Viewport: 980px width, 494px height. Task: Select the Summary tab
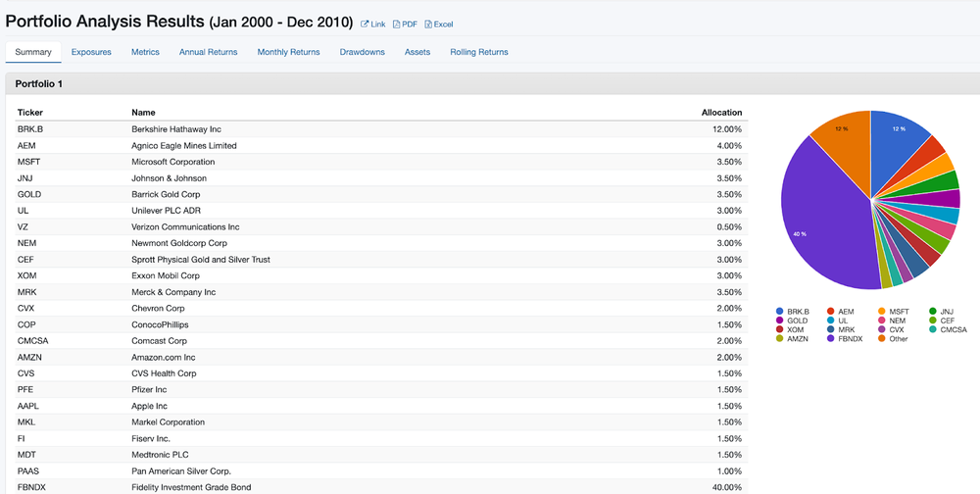tap(33, 52)
